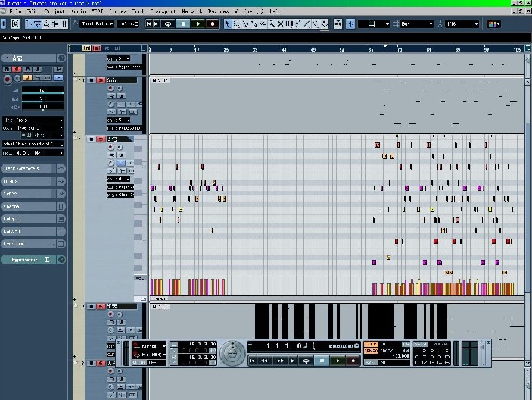Screen dimensions: 532x400
Task: Open the Inspector MIDI input routing dropdown
Action: tap(33, 120)
